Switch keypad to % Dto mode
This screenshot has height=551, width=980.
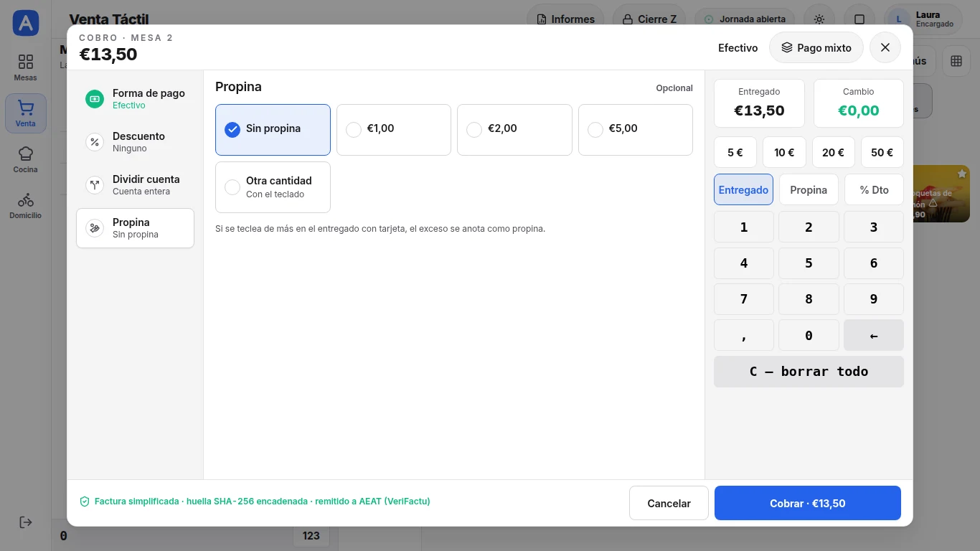[x=874, y=189]
